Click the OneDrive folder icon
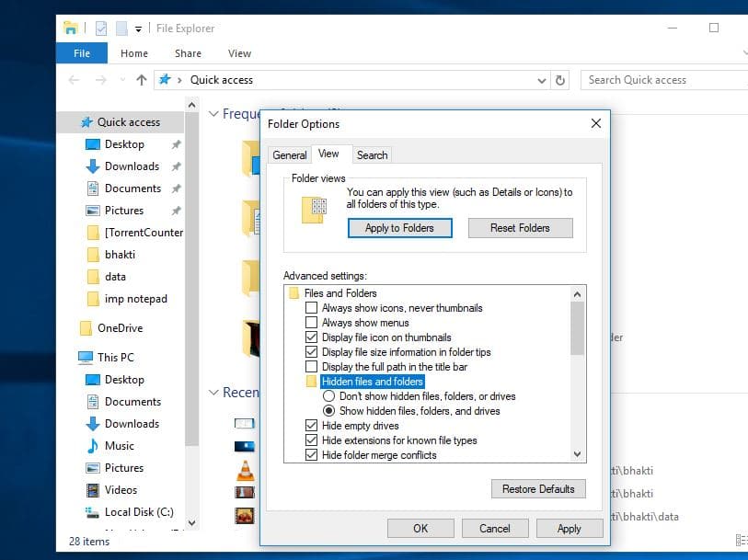This screenshot has width=748, height=560. tap(86, 328)
